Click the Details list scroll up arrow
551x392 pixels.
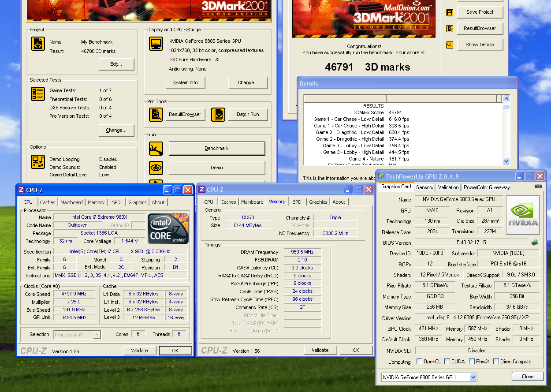pos(506,99)
